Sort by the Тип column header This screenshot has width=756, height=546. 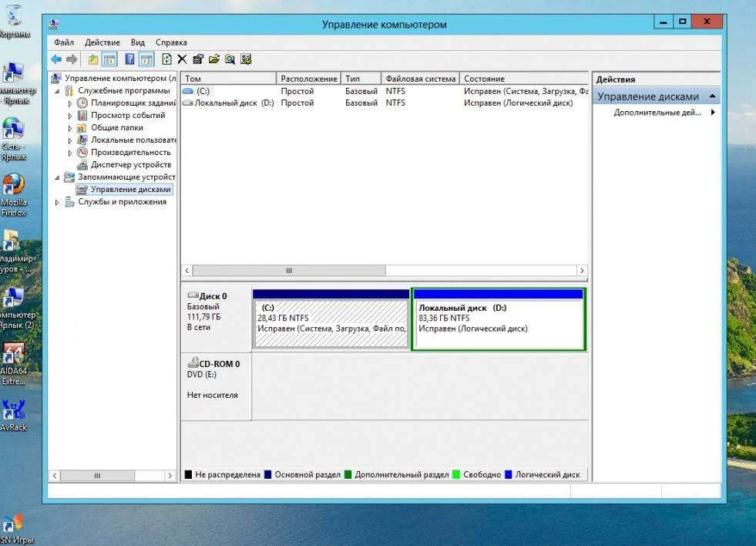pos(361,78)
